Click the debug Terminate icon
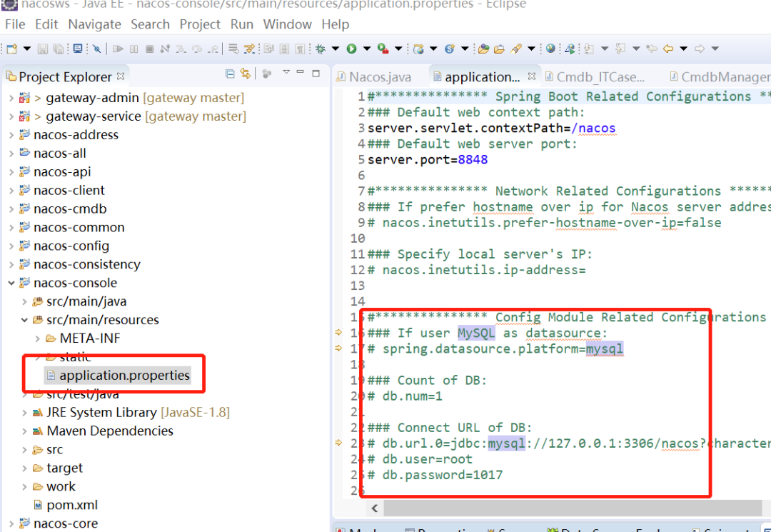The height and width of the screenshot is (532, 771). click(x=149, y=49)
